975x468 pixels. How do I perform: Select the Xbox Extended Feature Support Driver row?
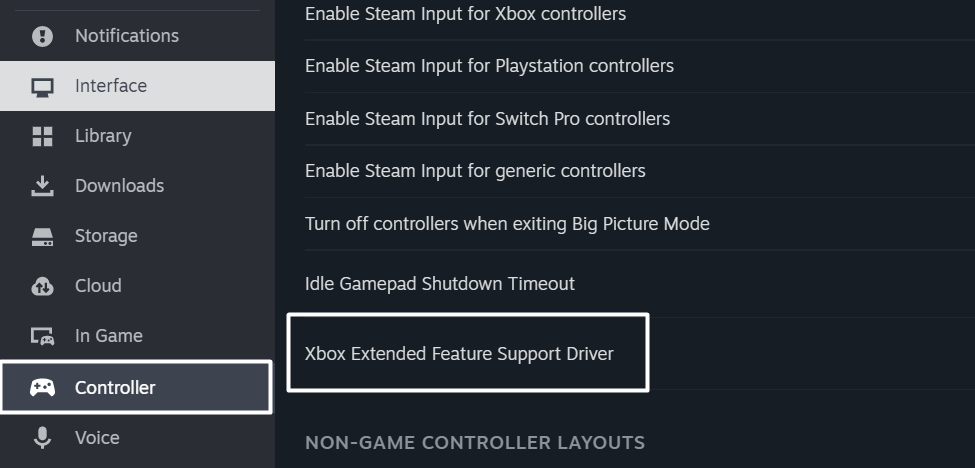(x=459, y=354)
